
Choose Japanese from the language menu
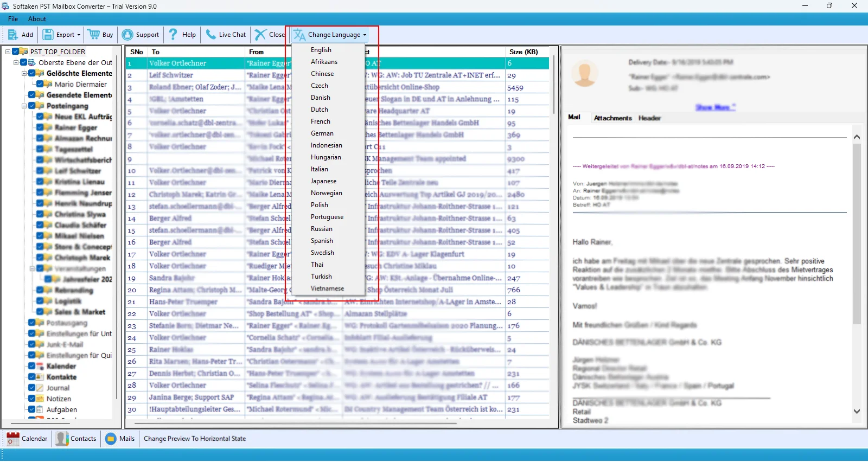(x=328, y=181)
